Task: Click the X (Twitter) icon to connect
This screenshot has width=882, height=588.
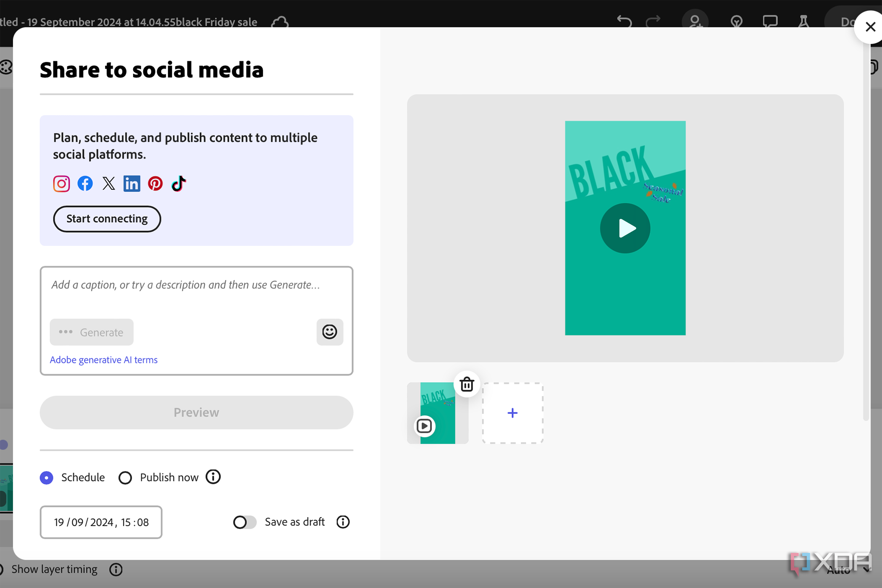Action: point(108,183)
